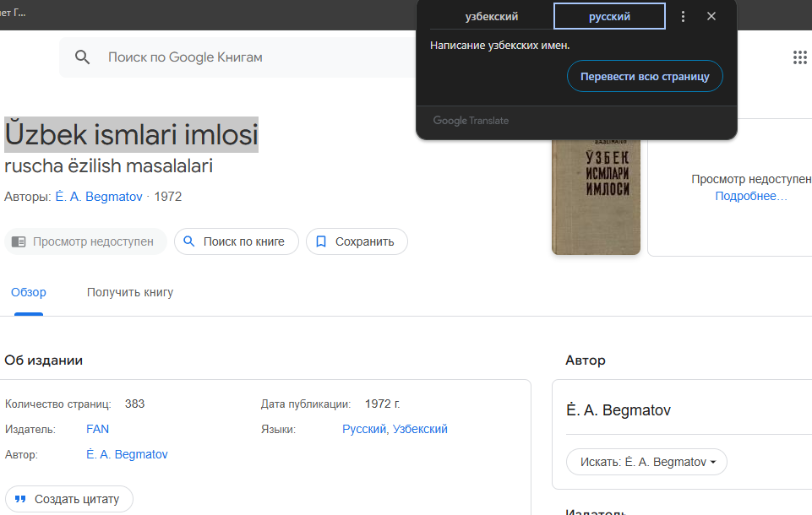Open Google Translate popup options menu
Image resolution: width=812 pixels, height=515 pixels.
[684, 17]
